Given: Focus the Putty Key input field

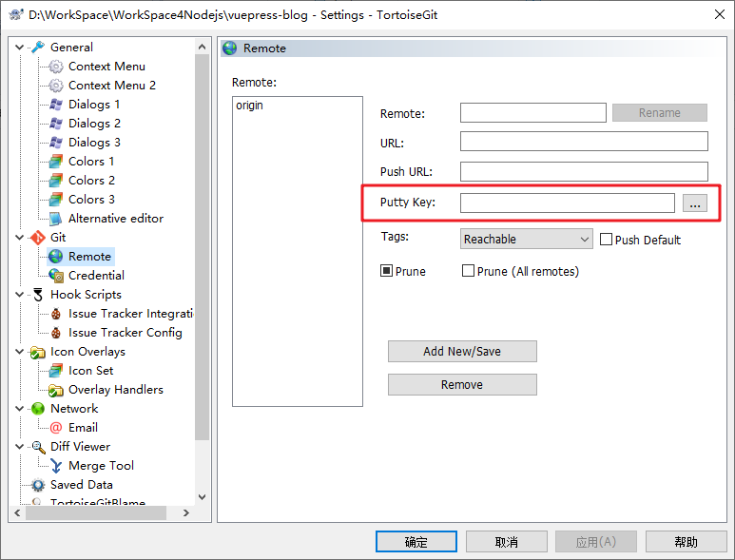Looking at the screenshot, I should coord(568,203).
